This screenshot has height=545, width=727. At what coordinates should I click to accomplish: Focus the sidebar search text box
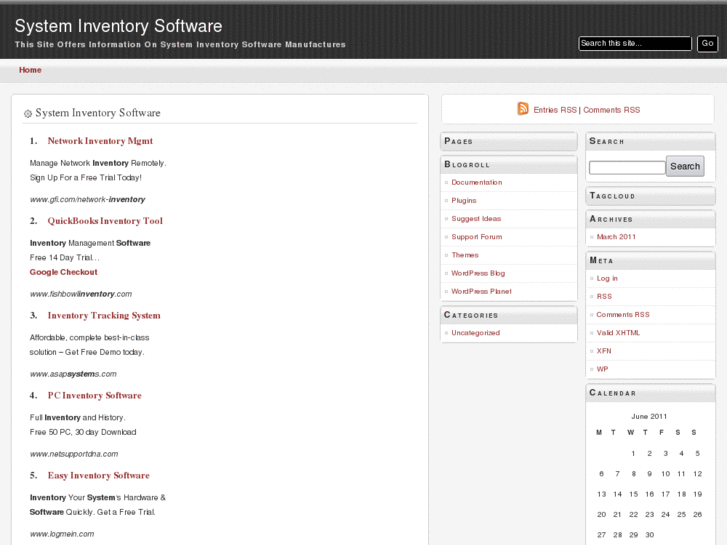pos(626,167)
